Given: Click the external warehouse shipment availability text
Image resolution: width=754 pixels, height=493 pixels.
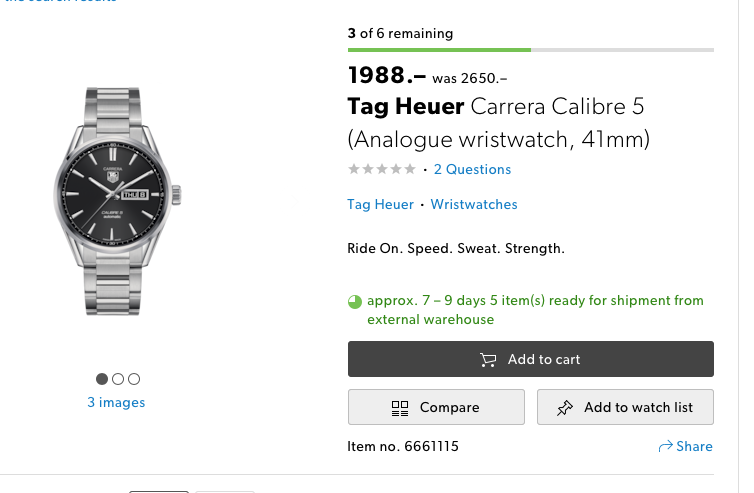Looking at the screenshot, I should pos(535,310).
